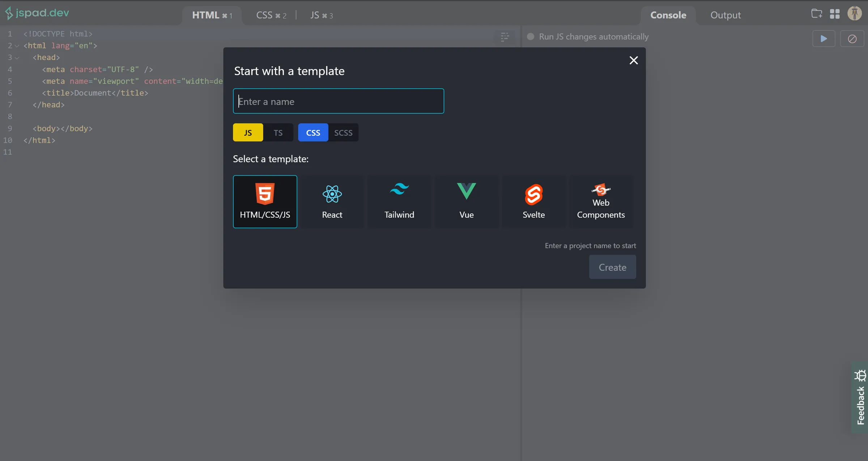This screenshot has height=461, width=868.
Task: Open a new project via the folder-plus icon
Action: [x=816, y=14]
